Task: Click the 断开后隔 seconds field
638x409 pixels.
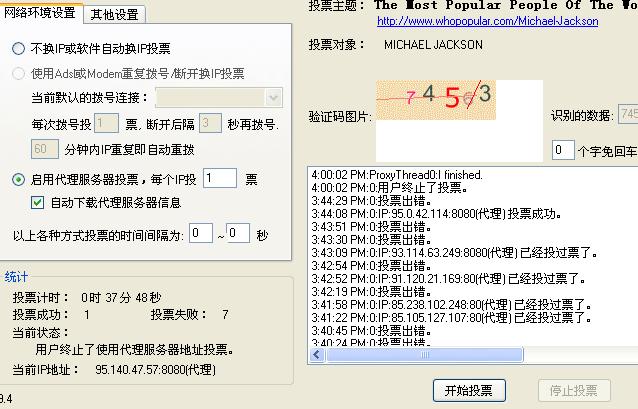Action: [x=209, y=123]
